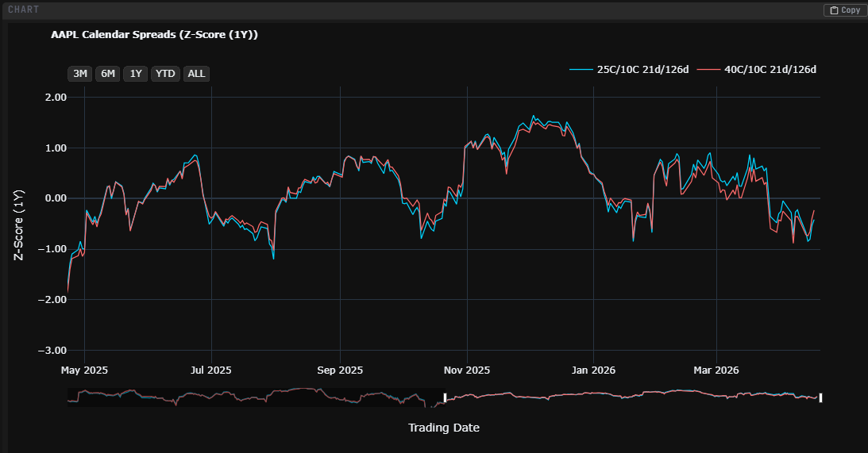Select the ALL range button

[196, 74]
